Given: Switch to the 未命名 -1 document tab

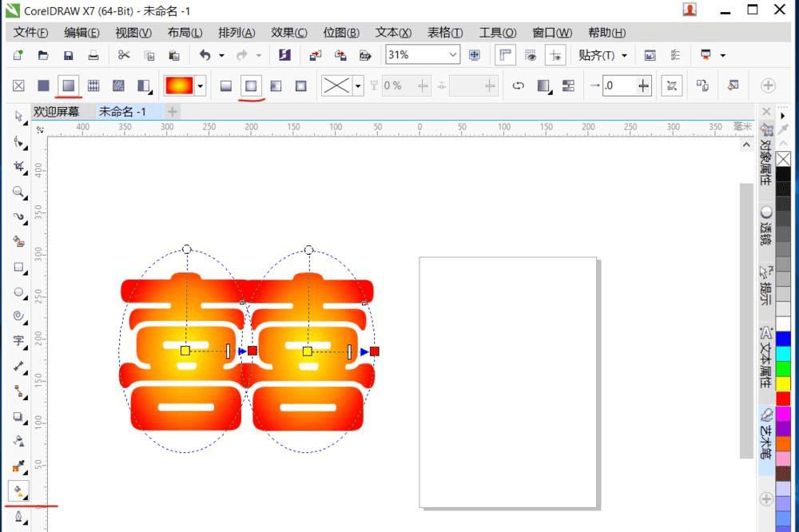Looking at the screenshot, I should pos(122,112).
